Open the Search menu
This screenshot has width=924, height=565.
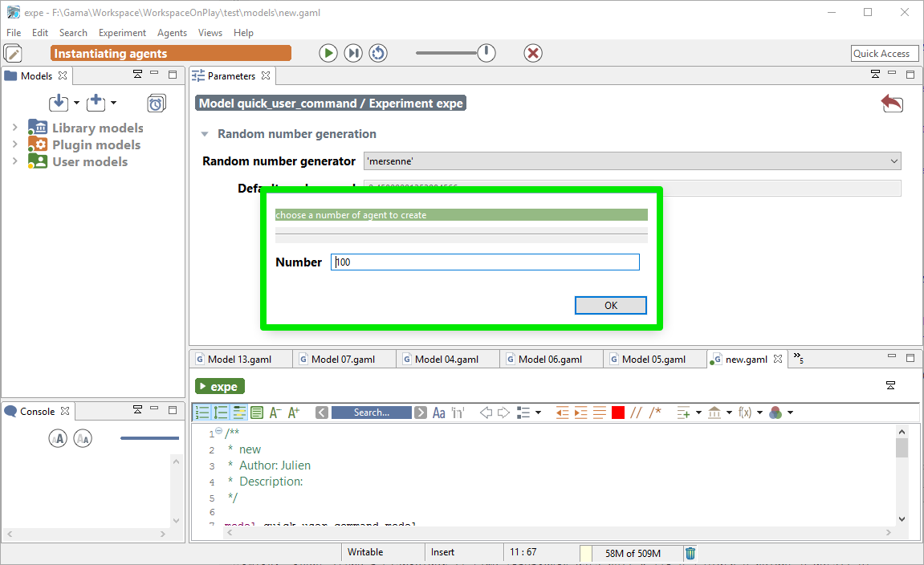(73, 32)
